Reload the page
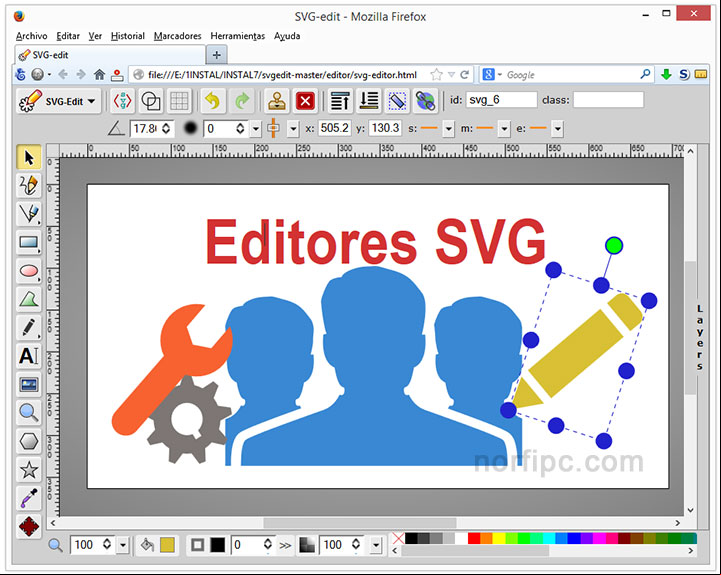Screen dimensions: 721x575 click(465, 75)
